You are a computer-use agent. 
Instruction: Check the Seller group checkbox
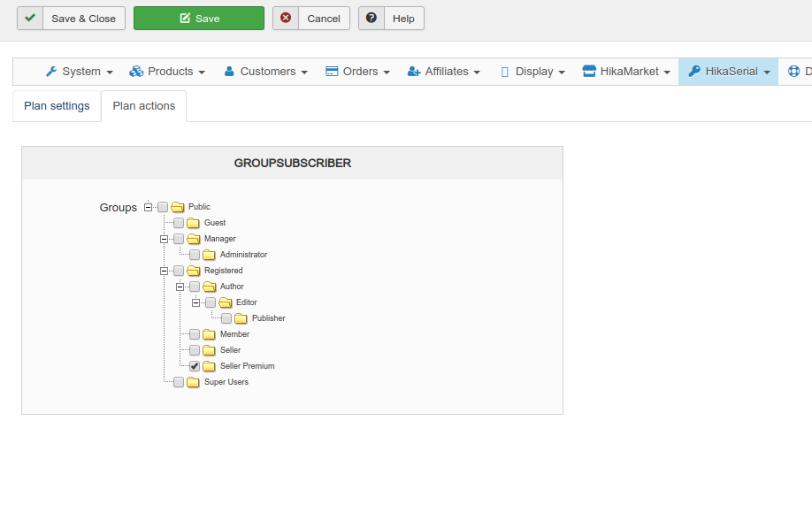click(195, 350)
